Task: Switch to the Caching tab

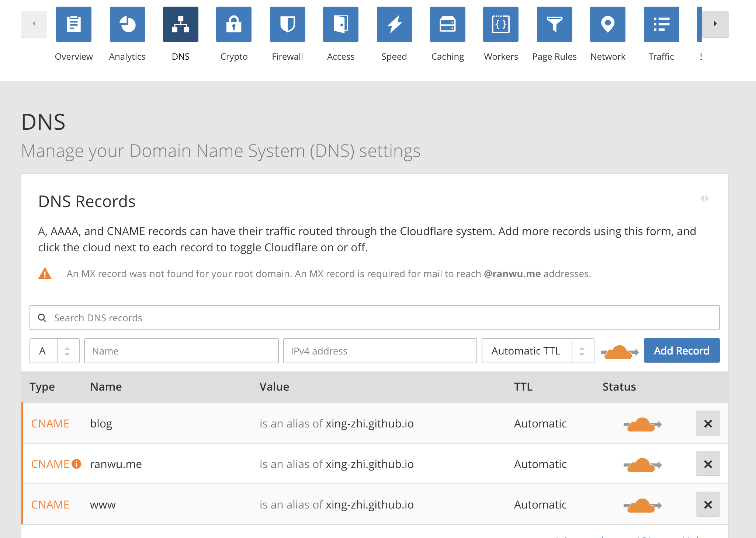Action: click(447, 33)
